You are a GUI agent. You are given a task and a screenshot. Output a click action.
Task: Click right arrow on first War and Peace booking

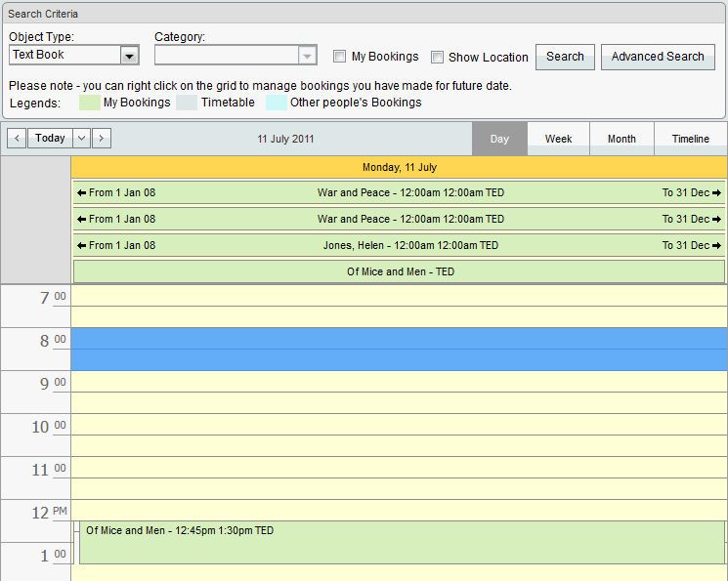[x=716, y=192]
